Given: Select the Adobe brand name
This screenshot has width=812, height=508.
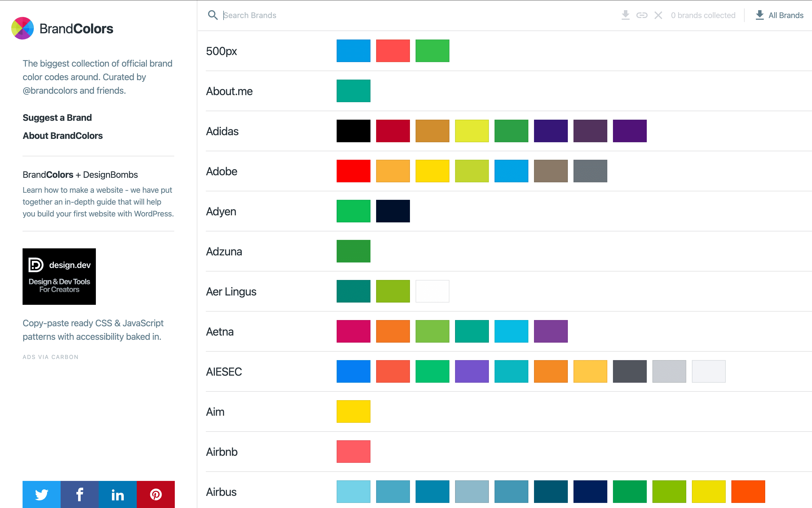Looking at the screenshot, I should pos(221,171).
